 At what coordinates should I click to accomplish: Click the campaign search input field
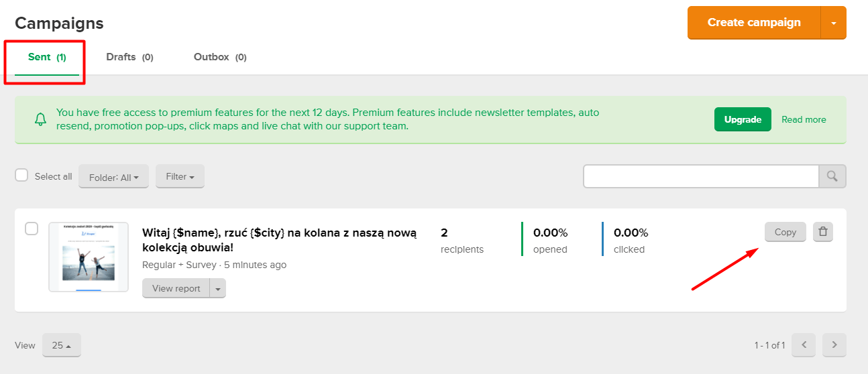click(701, 176)
